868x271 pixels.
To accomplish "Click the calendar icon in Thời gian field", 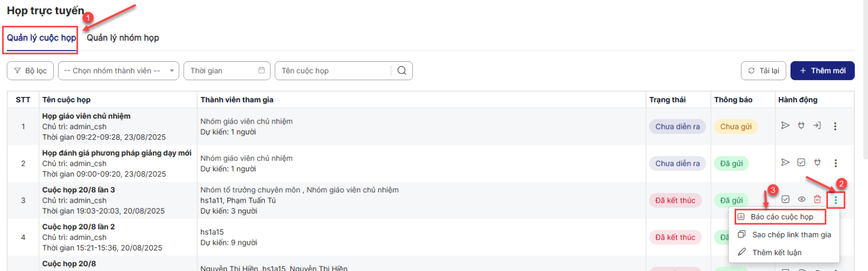I will 261,70.
